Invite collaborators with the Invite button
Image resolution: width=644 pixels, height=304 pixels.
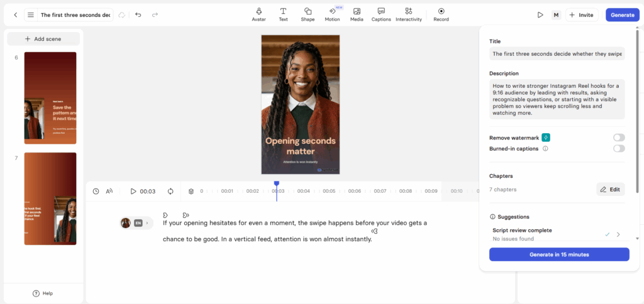point(582,15)
